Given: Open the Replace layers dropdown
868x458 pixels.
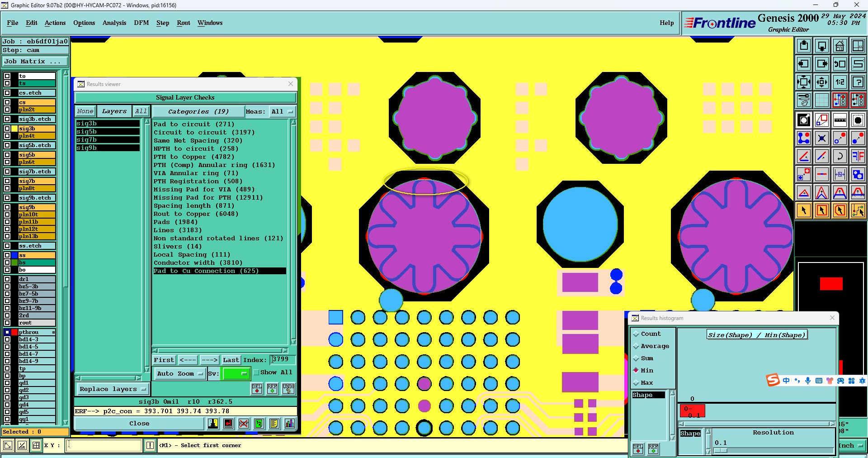Looking at the screenshot, I should point(113,389).
